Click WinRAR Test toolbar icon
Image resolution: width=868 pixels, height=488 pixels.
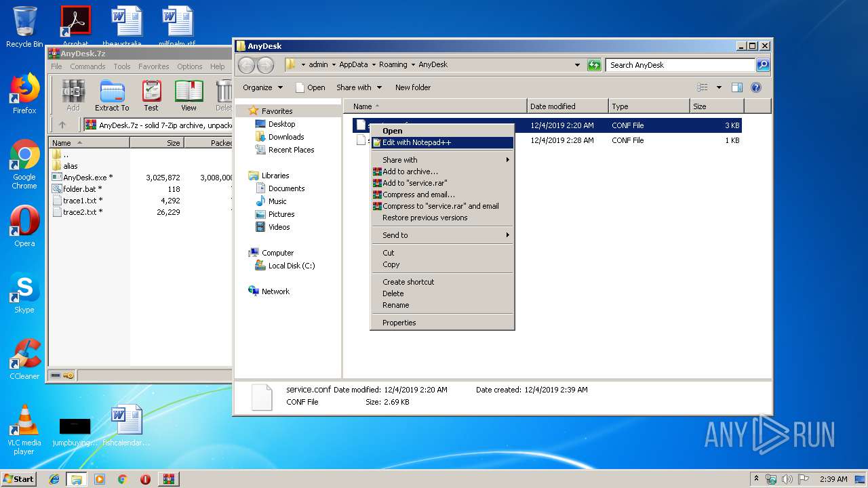coord(151,96)
